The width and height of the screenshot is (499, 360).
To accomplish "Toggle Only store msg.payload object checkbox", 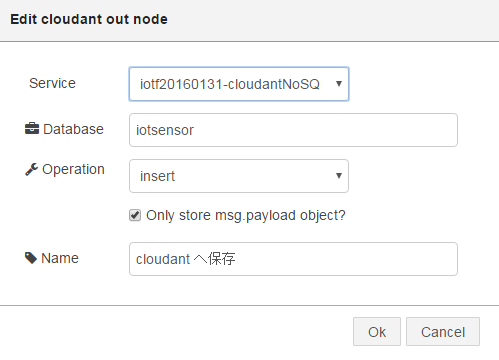I will coord(135,215).
